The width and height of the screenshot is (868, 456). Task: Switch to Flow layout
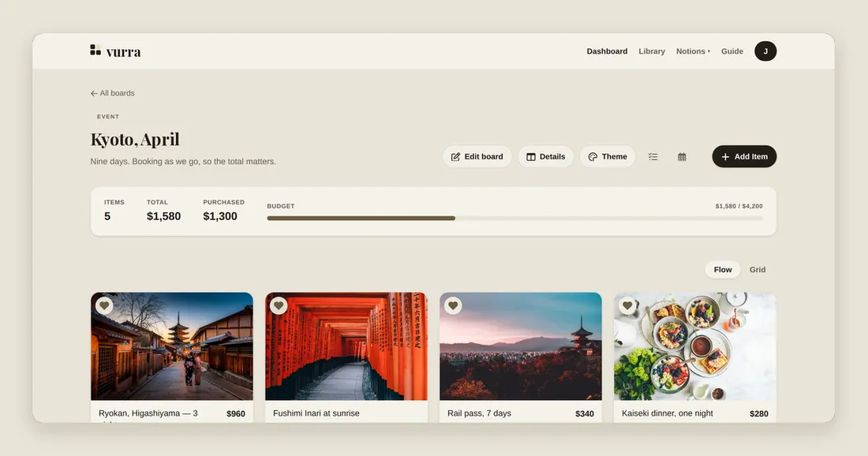coord(722,270)
